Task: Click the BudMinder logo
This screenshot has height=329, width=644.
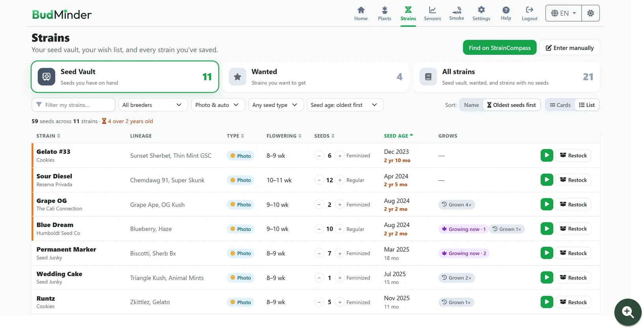Action: (x=62, y=15)
